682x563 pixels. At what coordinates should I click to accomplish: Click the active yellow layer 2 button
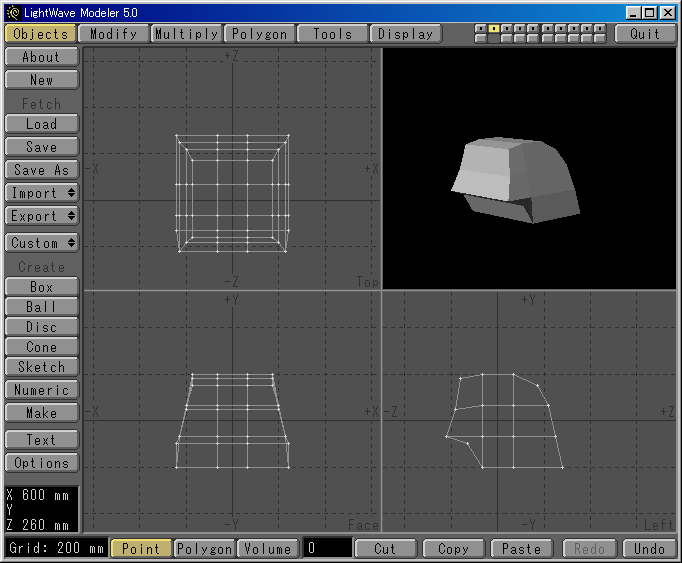tap(494, 28)
